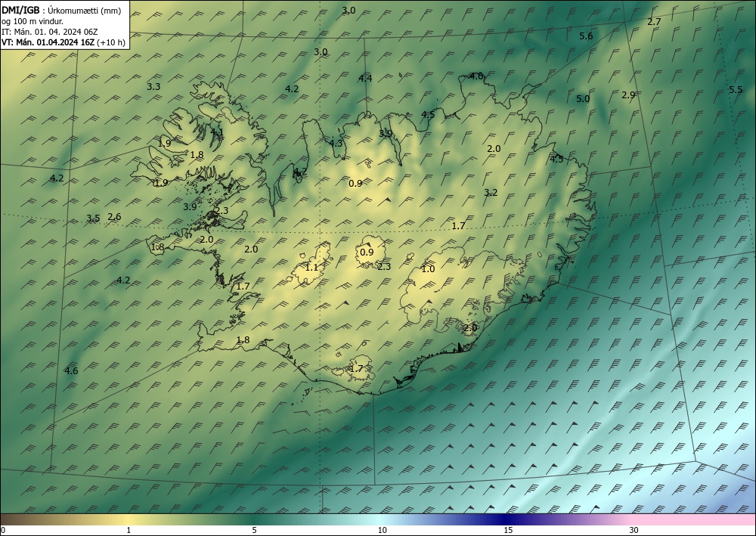Click the color scale label 30

[634, 530]
